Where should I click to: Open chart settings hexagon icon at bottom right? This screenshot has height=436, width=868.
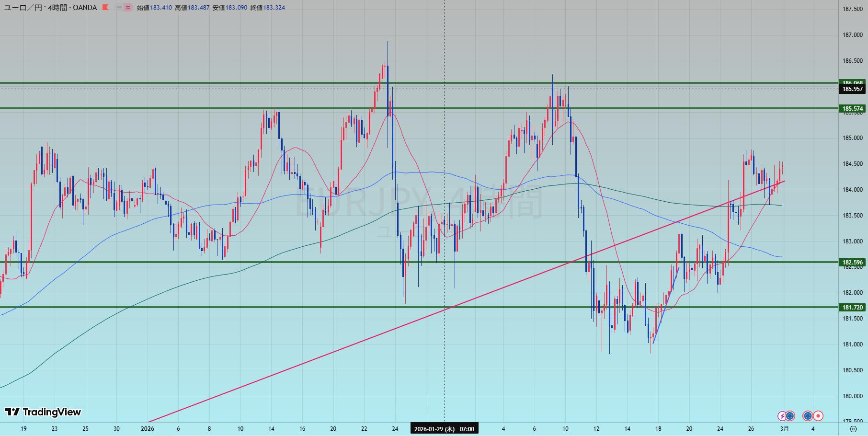[853, 428]
